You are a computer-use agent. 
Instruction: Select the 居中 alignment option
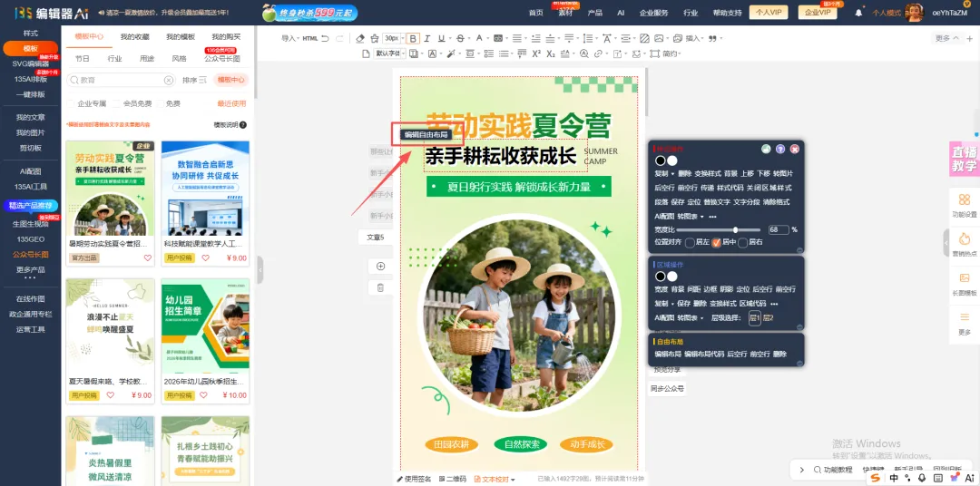pos(716,242)
